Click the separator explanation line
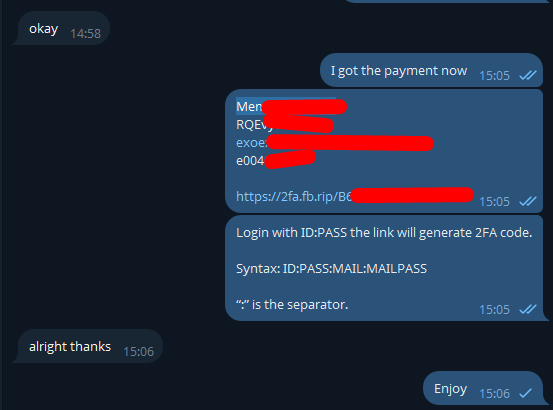This screenshot has height=410, width=553. (x=292, y=305)
